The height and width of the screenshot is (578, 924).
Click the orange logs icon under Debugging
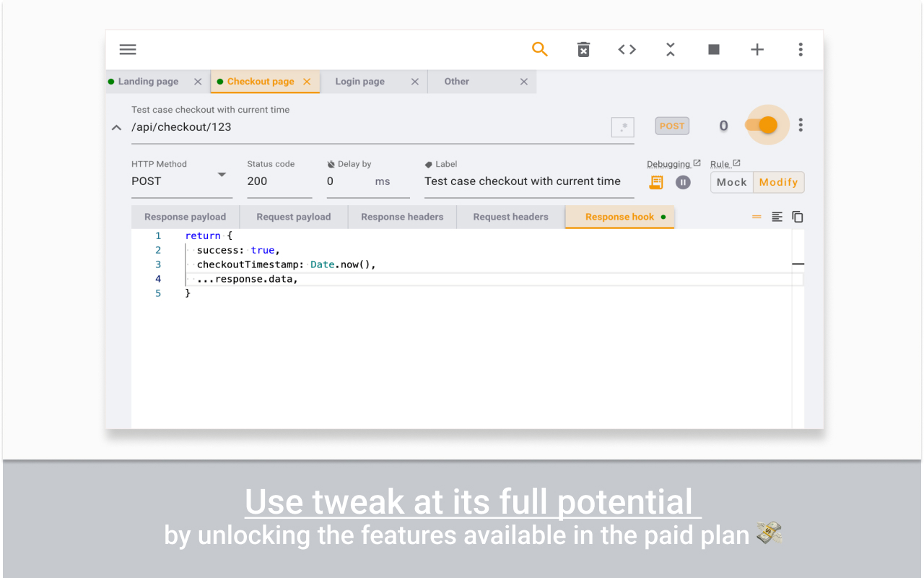pos(655,182)
